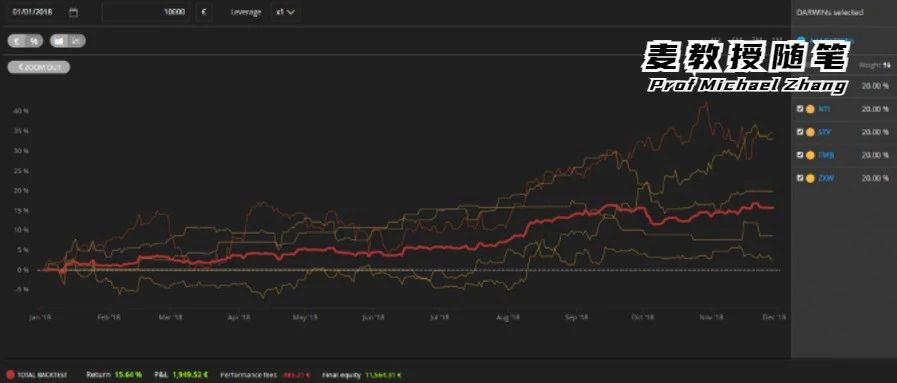Viewport: 897px width, 383px height.
Task: Open the SYX DARWIN link
Action: click(824, 132)
